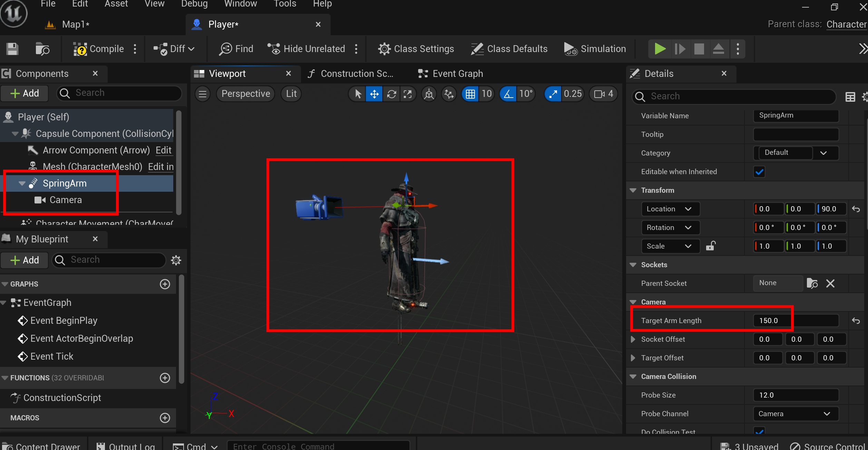The height and width of the screenshot is (450, 868).
Task: Click the Browse to asset icon in toolbar
Action: point(42,49)
